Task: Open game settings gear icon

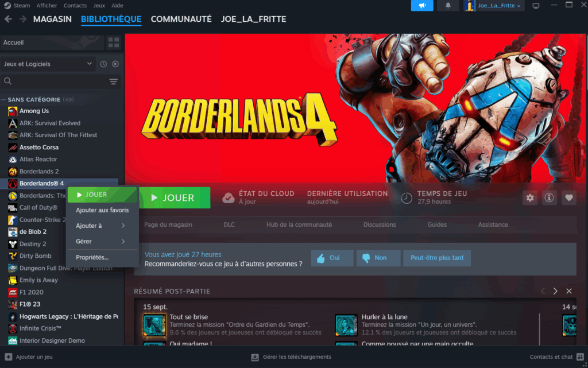Action: tap(530, 198)
